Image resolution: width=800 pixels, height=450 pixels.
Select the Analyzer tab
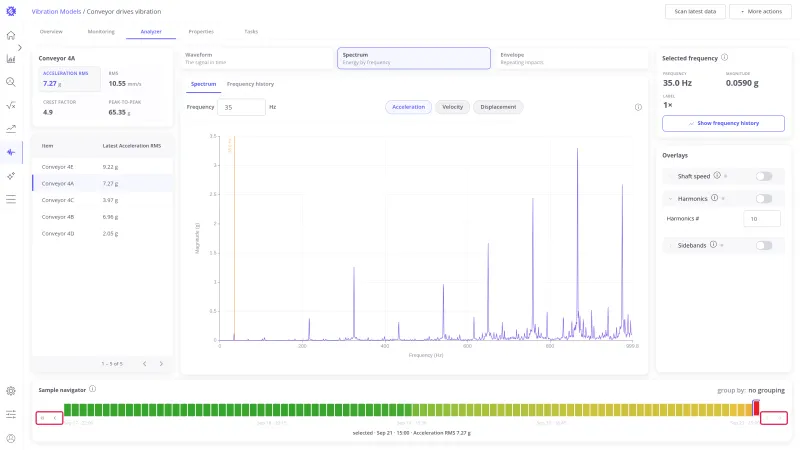(x=151, y=32)
